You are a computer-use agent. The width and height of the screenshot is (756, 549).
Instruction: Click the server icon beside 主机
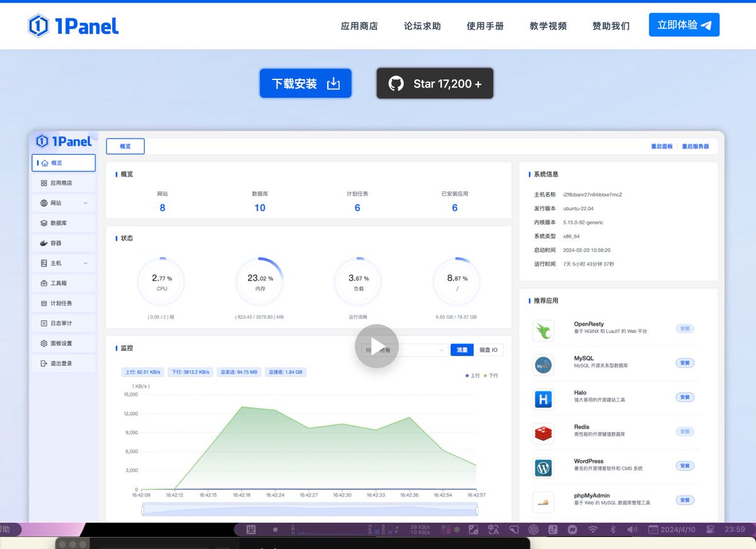pos(44,263)
